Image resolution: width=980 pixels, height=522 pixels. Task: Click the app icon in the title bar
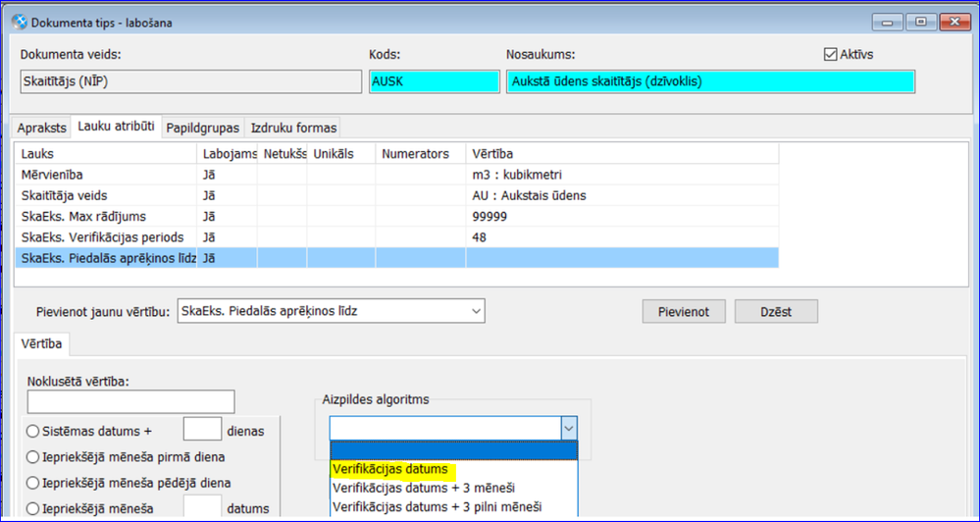20,23
